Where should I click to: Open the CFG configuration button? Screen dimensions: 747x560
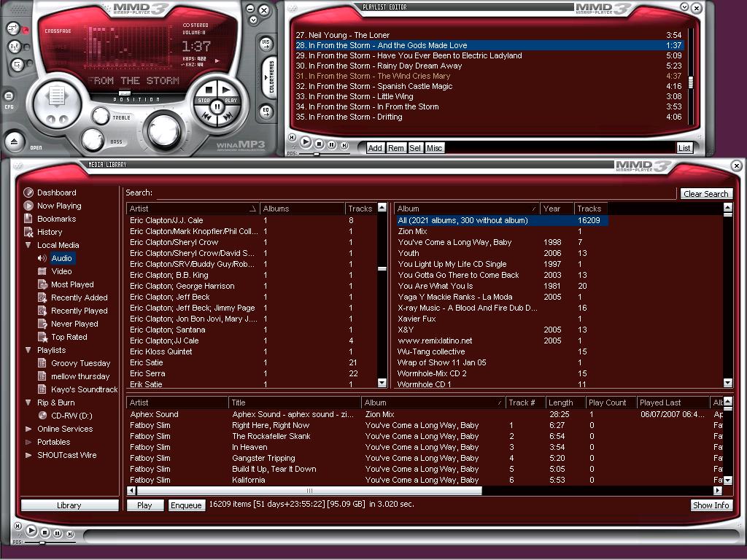point(9,96)
